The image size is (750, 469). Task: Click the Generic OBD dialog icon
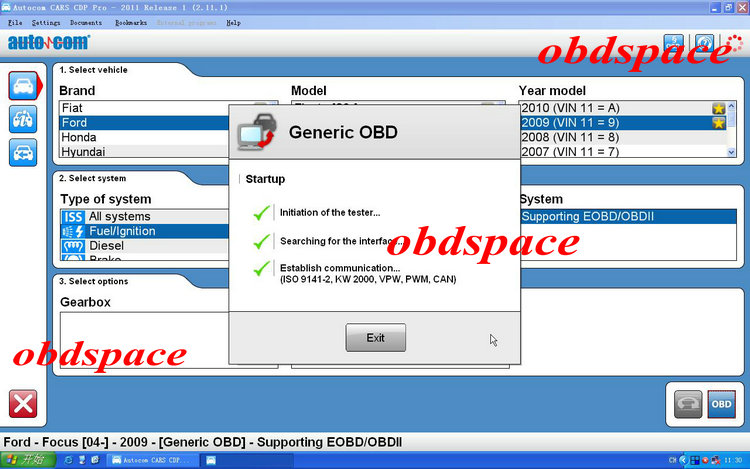tap(257, 132)
